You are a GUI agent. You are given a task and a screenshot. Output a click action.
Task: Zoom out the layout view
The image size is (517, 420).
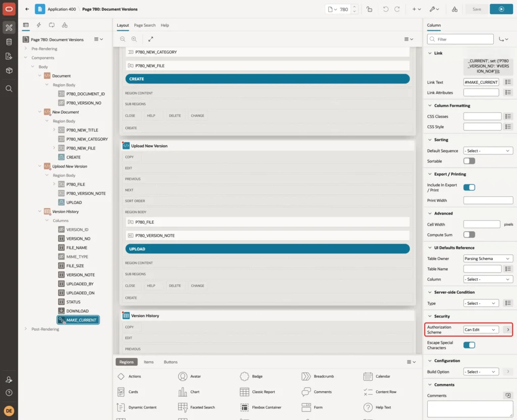[x=123, y=39]
